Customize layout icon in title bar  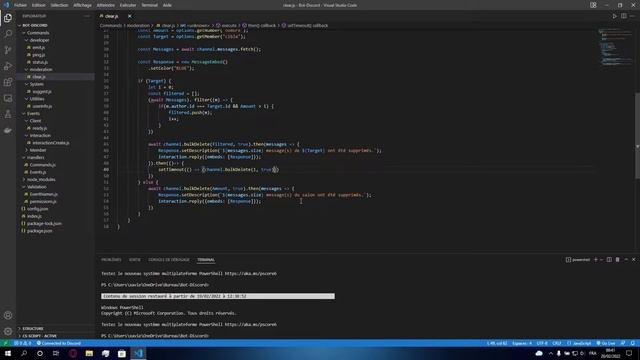tap(593, 5)
